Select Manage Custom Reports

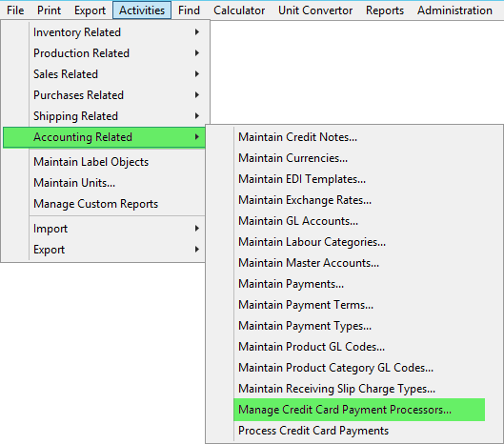coord(104,204)
